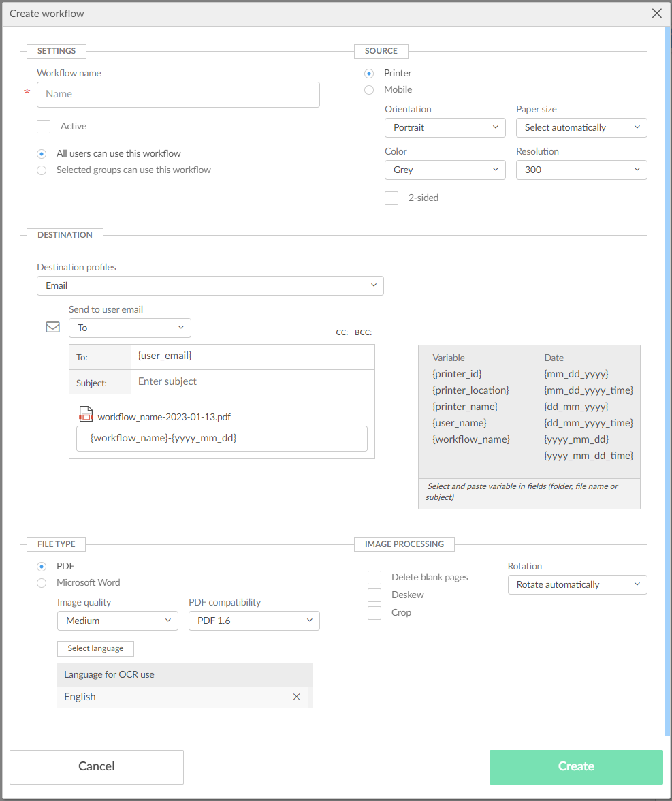Choose Microsoft Word file type
The width and height of the screenshot is (672, 801).
point(42,583)
